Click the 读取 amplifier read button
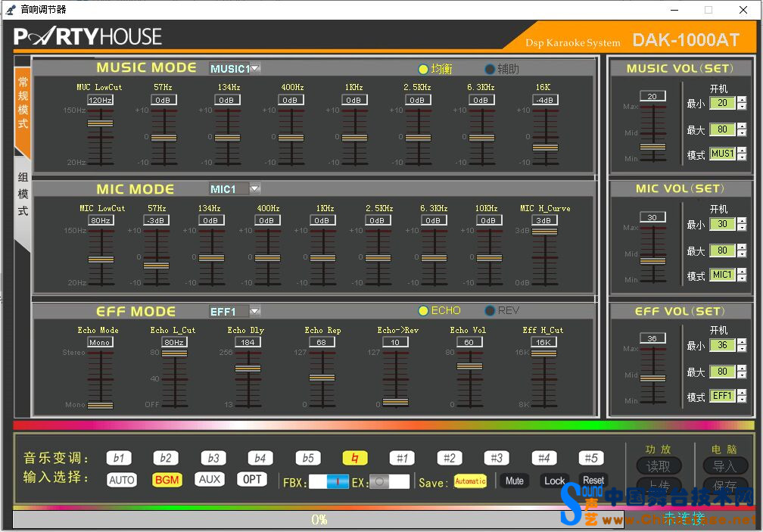The image size is (763, 532). (x=659, y=466)
